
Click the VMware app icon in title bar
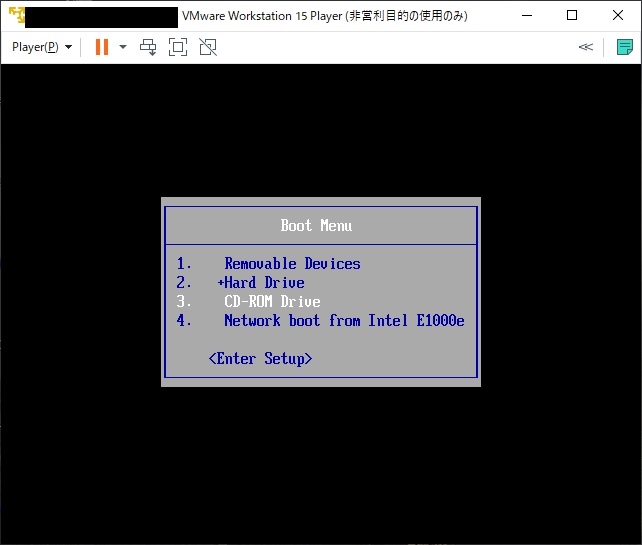tap(16, 16)
